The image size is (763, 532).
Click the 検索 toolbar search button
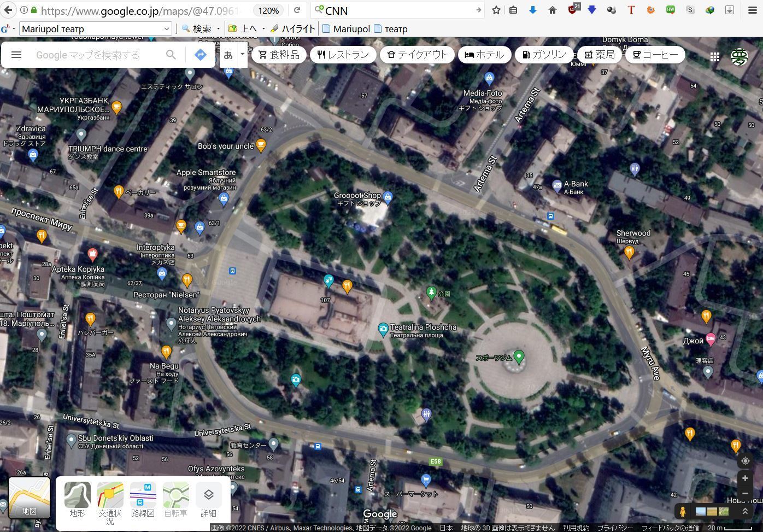pyautogui.click(x=197, y=29)
